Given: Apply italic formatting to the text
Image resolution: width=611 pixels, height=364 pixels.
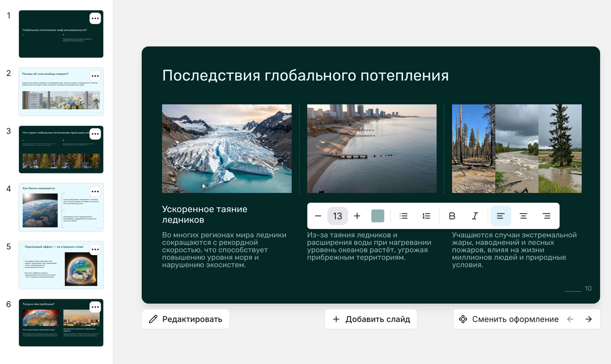Looking at the screenshot, I should (x=475, y=216).
